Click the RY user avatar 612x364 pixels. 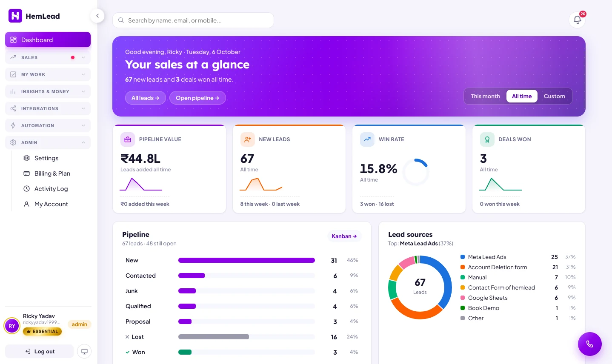click(12, 326)
